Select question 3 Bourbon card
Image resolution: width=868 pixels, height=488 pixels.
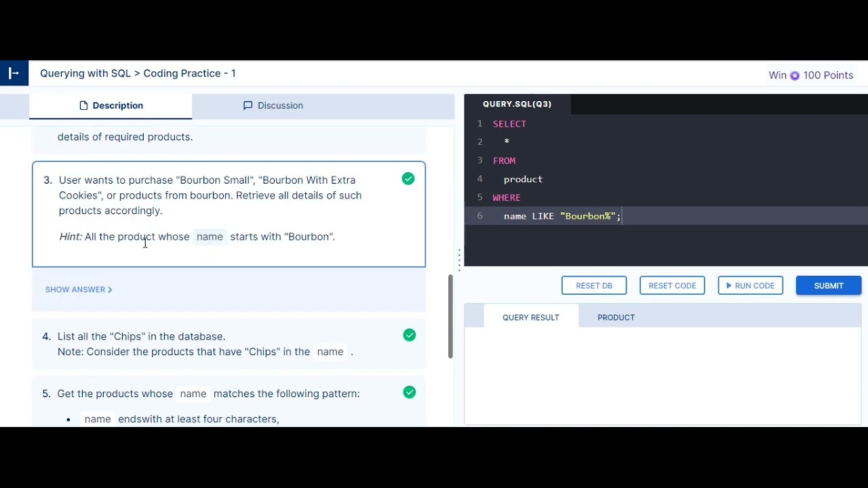229,214
